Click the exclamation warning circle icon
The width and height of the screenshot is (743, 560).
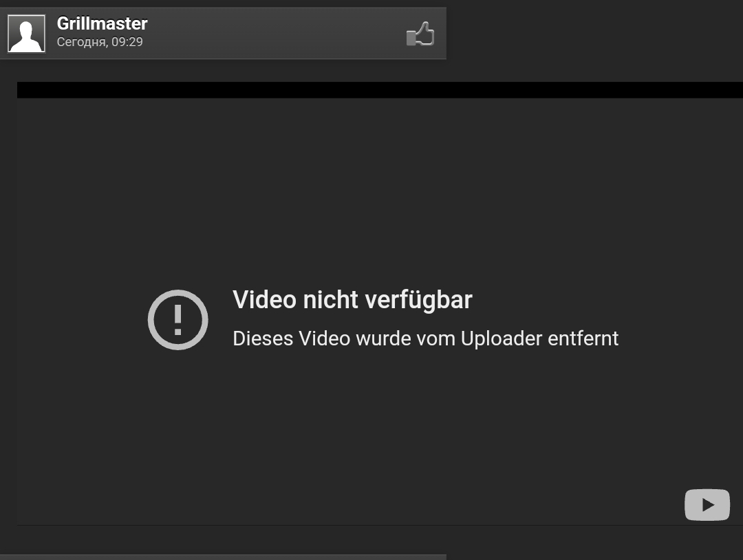point(177,320)
